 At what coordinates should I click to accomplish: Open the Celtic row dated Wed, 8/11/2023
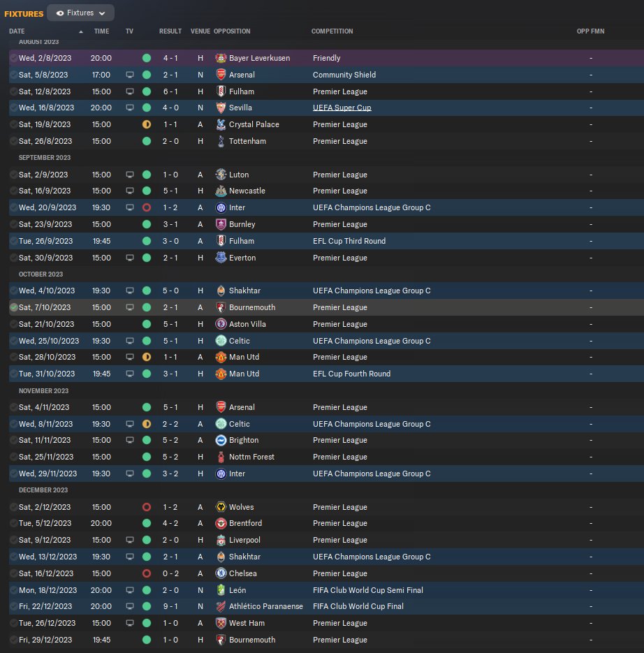point(327,424)
